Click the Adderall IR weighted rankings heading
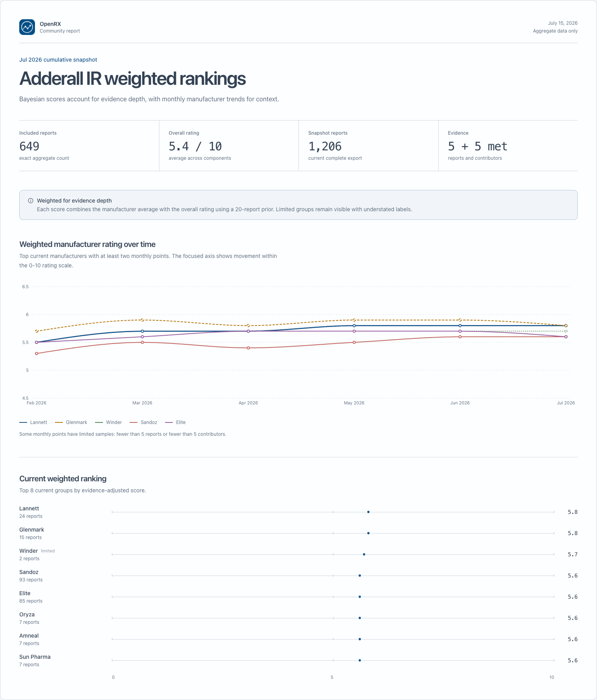The width and height of the screenshot is (597, 700). point(132,79)
